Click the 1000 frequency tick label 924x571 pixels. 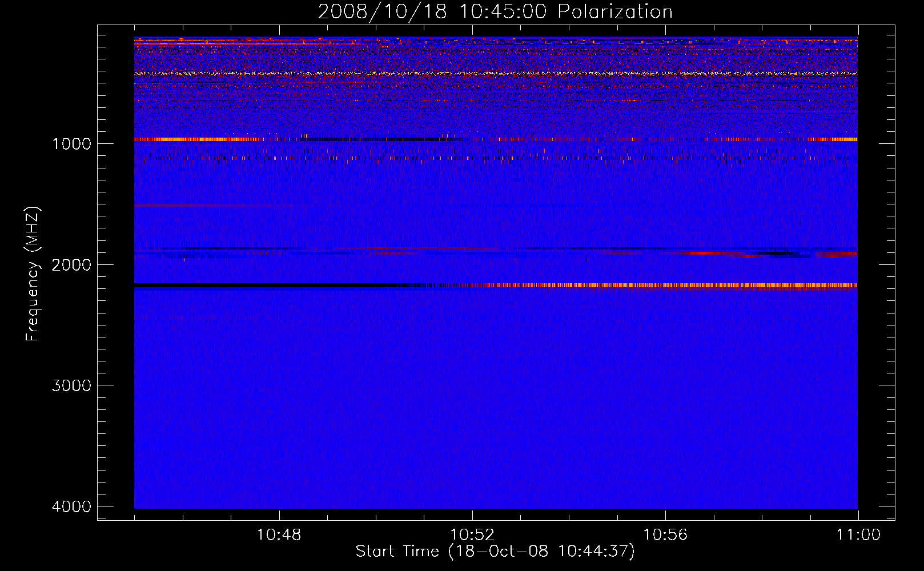(71, 144)
